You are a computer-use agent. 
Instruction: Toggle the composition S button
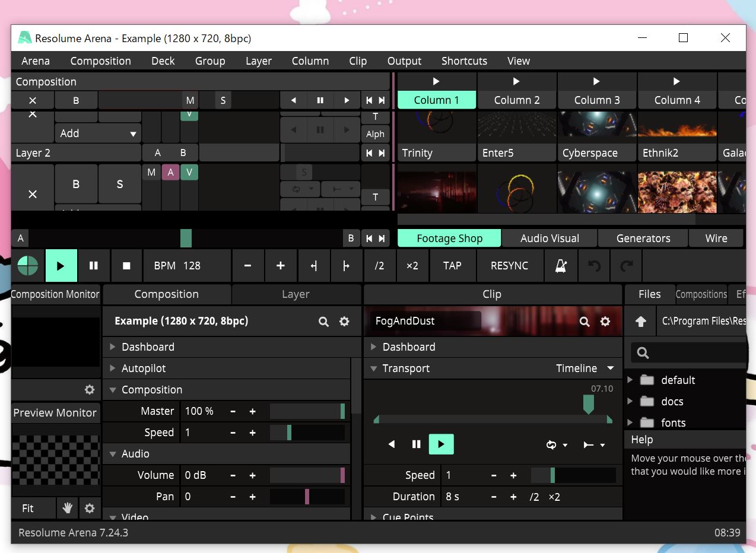[223, 101]
